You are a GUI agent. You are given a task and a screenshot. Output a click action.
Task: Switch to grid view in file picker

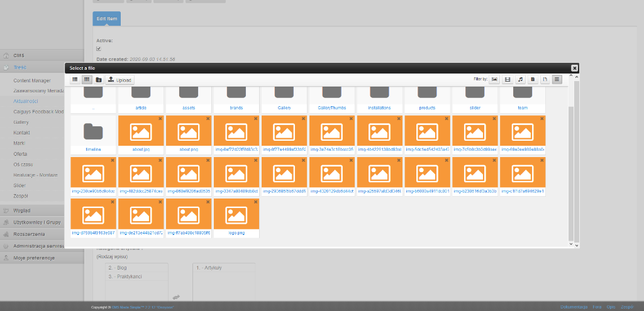87,80
